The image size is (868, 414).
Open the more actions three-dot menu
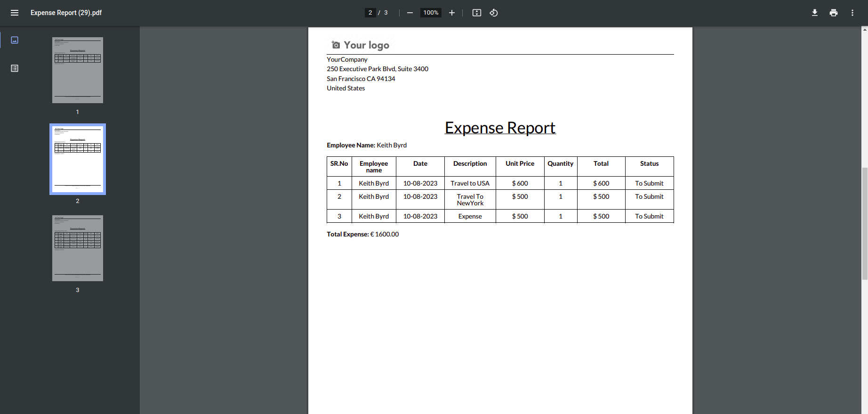(852, 13)
